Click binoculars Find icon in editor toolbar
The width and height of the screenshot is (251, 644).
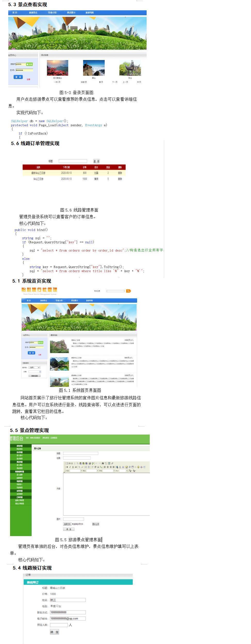click(103, 463)
